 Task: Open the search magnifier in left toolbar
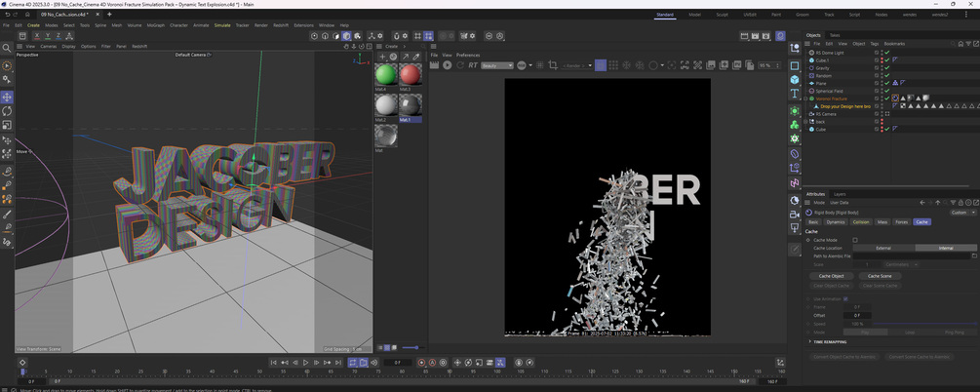coord(7,48)
